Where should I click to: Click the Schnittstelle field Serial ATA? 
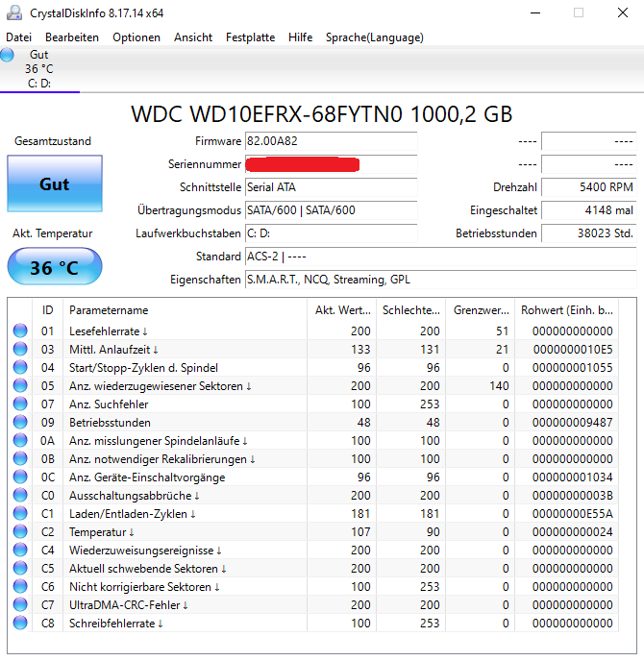[x=331, y=187]
